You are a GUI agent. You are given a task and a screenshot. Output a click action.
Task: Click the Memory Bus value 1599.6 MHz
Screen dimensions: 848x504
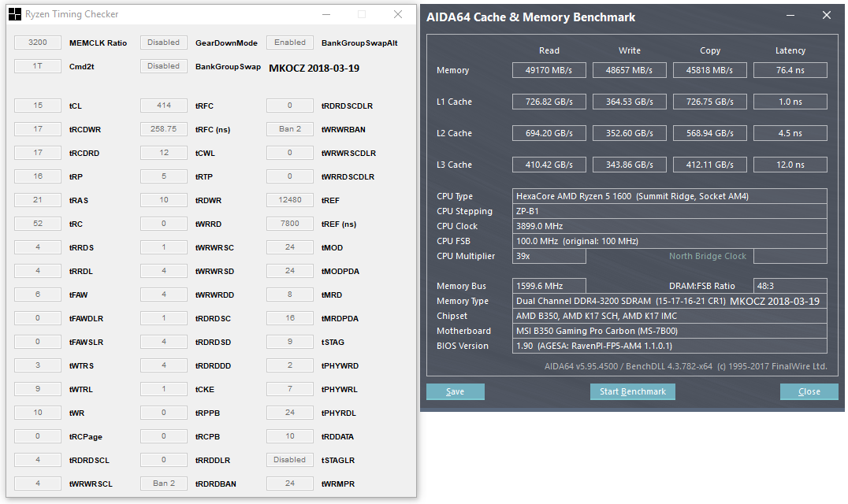[549, 286]
